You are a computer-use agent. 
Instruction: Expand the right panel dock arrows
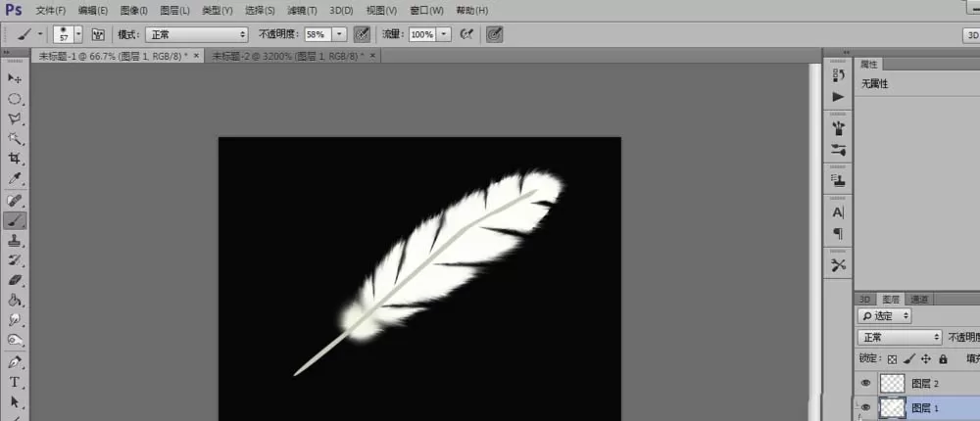coord(847,53)
